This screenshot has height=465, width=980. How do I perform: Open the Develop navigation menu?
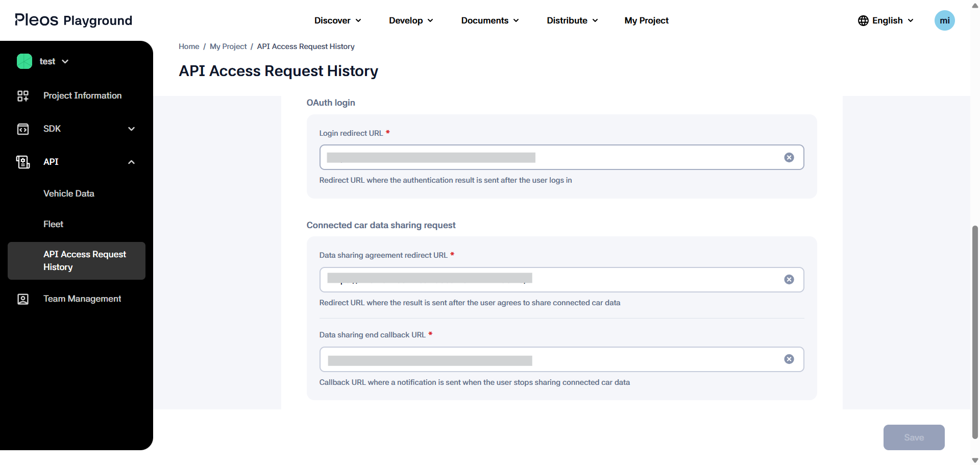(411, 20)
